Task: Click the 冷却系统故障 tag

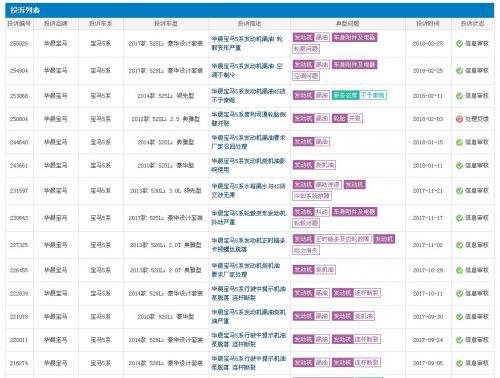Action: click(x=311, y=196)
